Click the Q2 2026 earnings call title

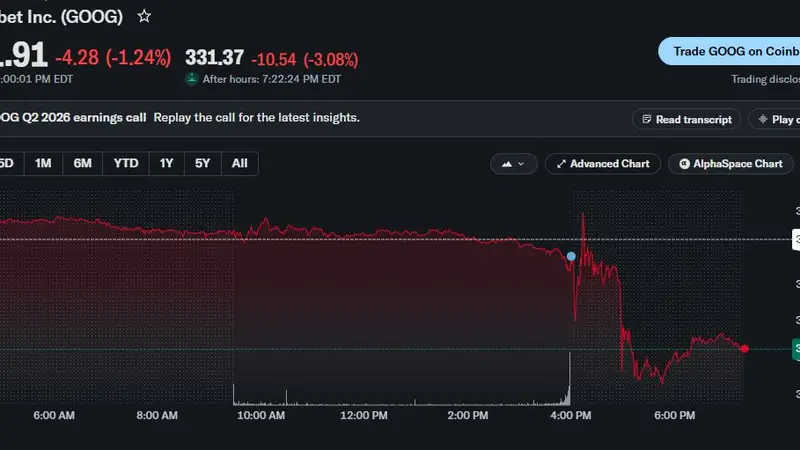73,117
